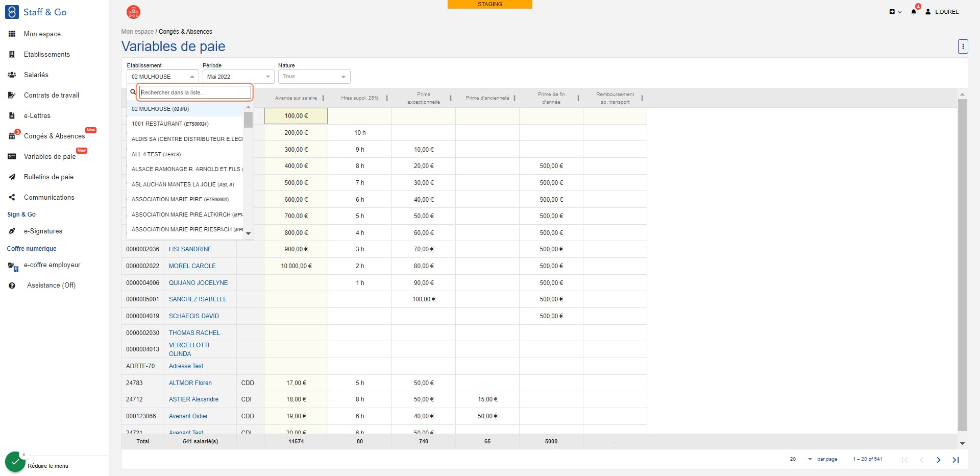This screenshot has width=980, height=476.
Task: Go to Salariés section
Action: click(36, 75)
